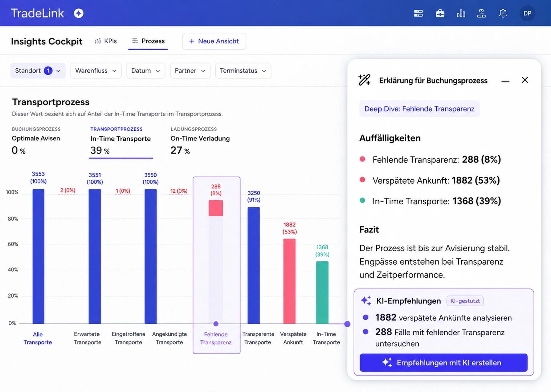Click Empfehlungen mit KI erstellen button
This screenshot has width=551, height=392.
[x=443, y=363]
